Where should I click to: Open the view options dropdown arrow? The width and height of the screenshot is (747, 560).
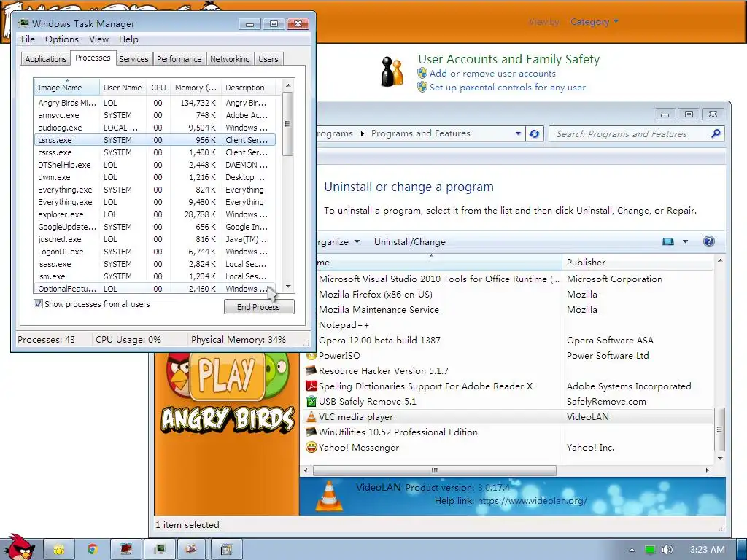pyautogui.click(x=686, y=241)
